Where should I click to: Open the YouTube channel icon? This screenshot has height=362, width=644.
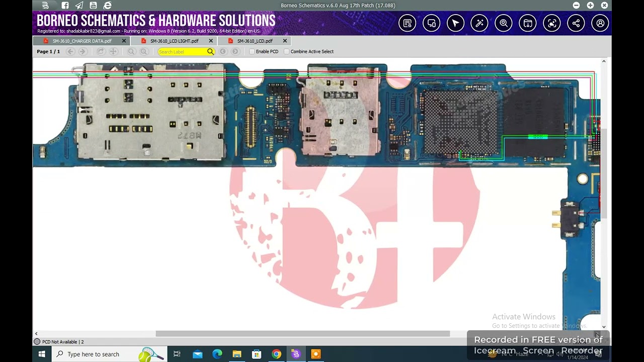click(93, 6)
